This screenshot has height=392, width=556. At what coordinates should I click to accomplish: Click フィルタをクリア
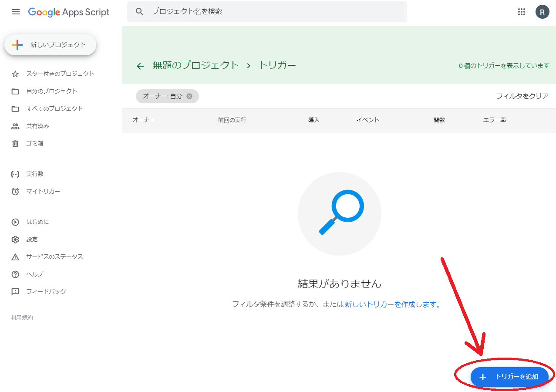(522, 96)
